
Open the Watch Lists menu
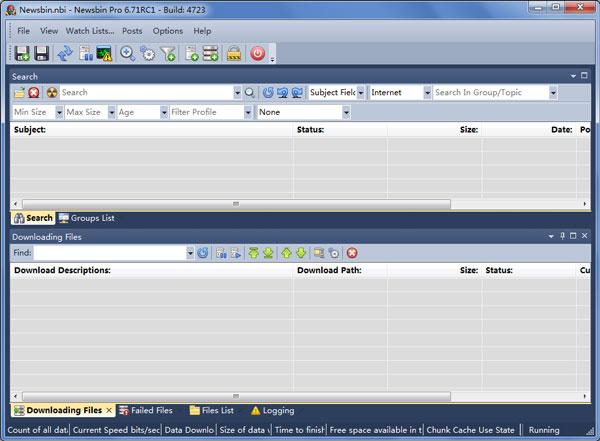(x=90, y=31)
